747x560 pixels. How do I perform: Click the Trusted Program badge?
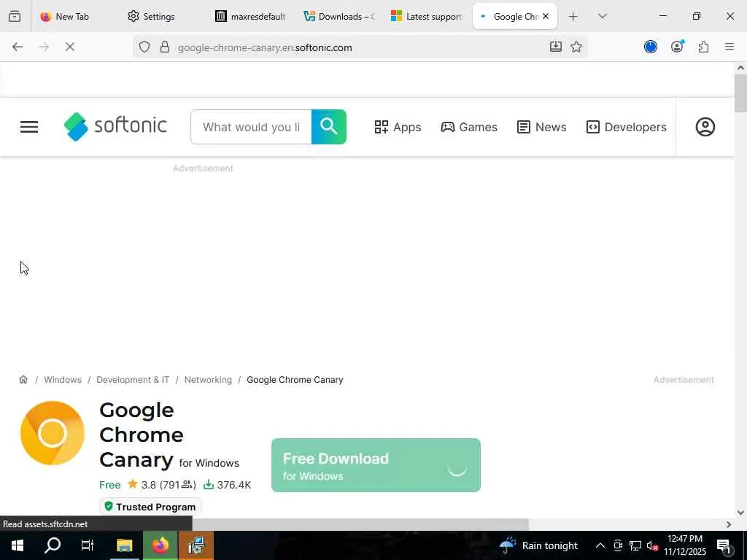pos(150,507)
